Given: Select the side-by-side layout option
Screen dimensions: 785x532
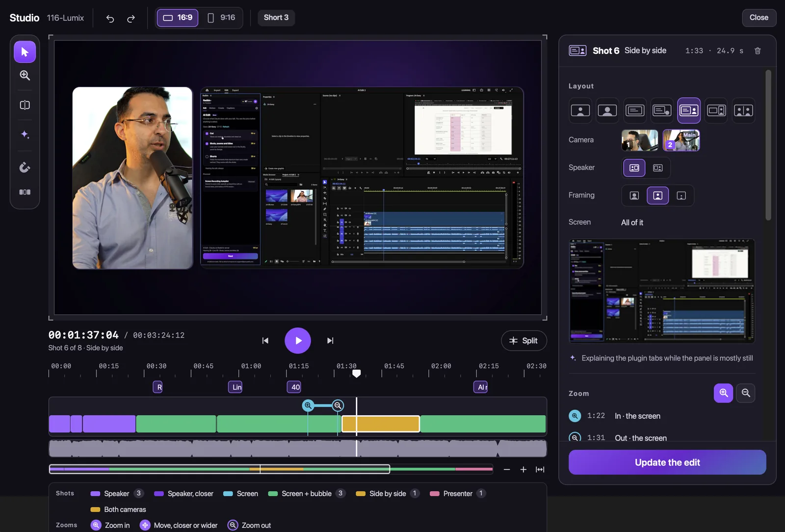Looking at the screenshot, I should pyautogui.click(x=689, y=110).
